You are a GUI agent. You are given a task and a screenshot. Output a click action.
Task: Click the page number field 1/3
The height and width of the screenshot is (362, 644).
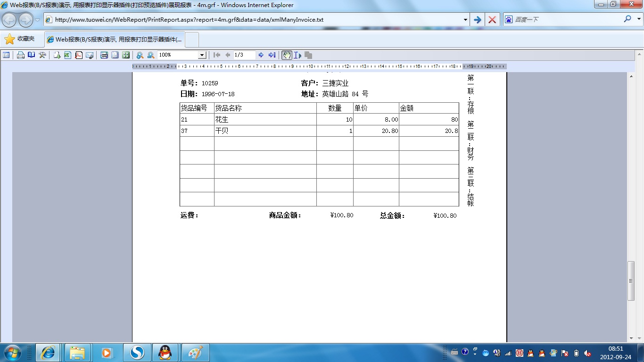pos(244,55)
